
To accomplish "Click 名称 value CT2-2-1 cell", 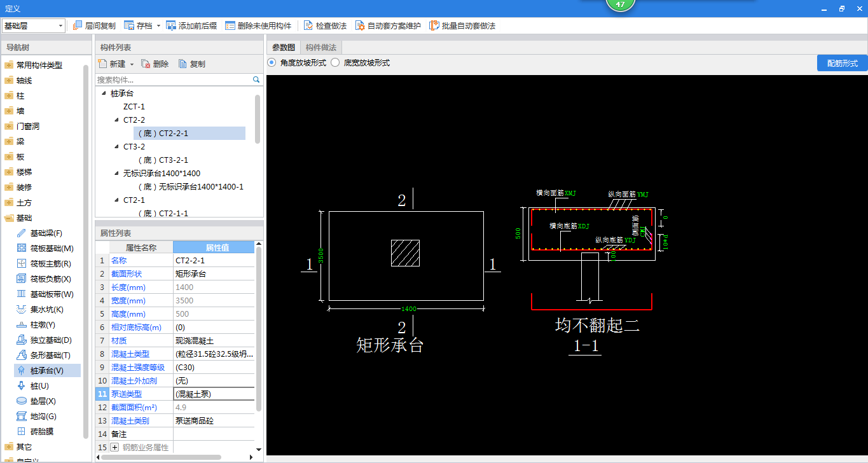I will (214, 260).
